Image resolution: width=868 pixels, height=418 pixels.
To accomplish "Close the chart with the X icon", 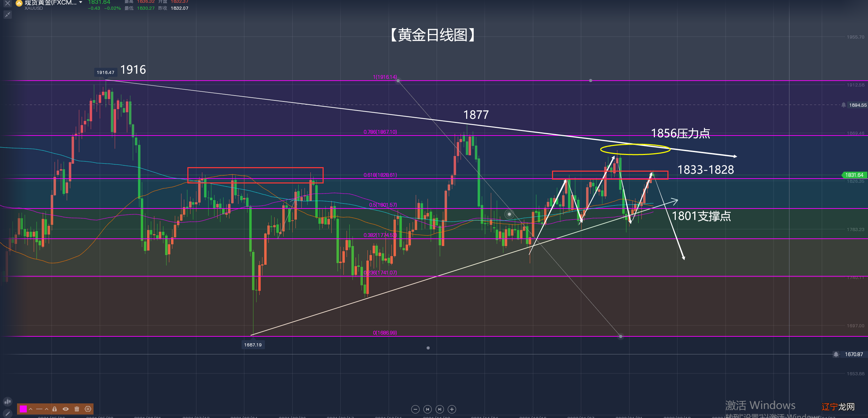I will pos(7,3).
